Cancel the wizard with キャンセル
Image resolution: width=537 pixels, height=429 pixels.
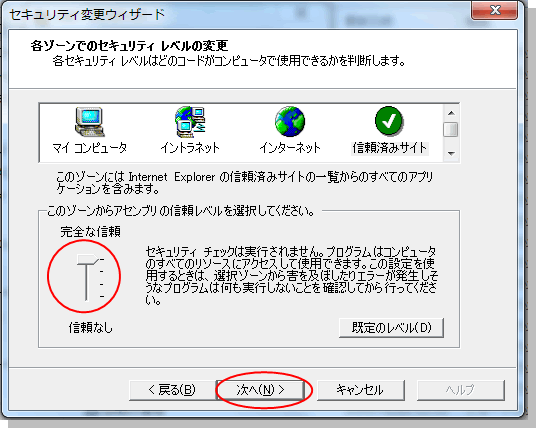[x=361, y=390]
